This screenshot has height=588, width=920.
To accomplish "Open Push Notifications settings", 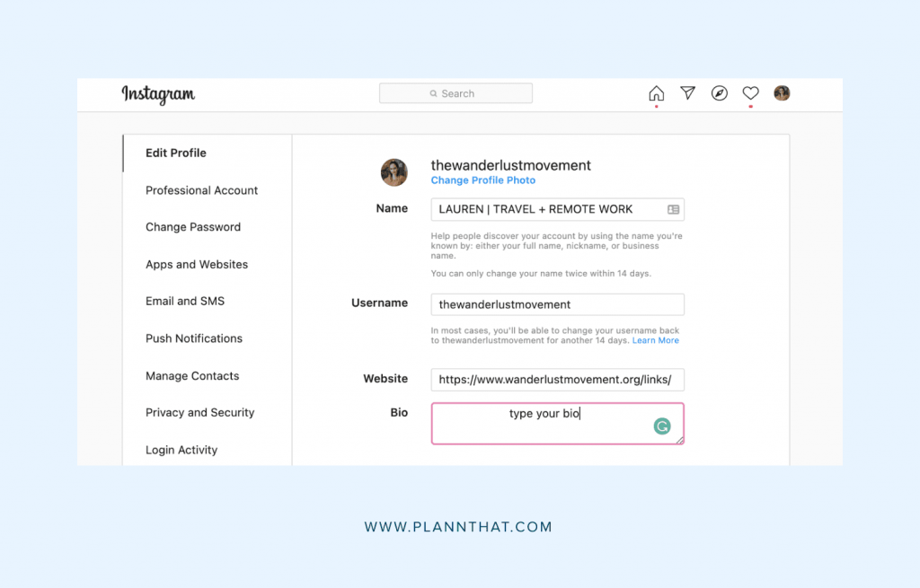I will [x=194, y=338].
